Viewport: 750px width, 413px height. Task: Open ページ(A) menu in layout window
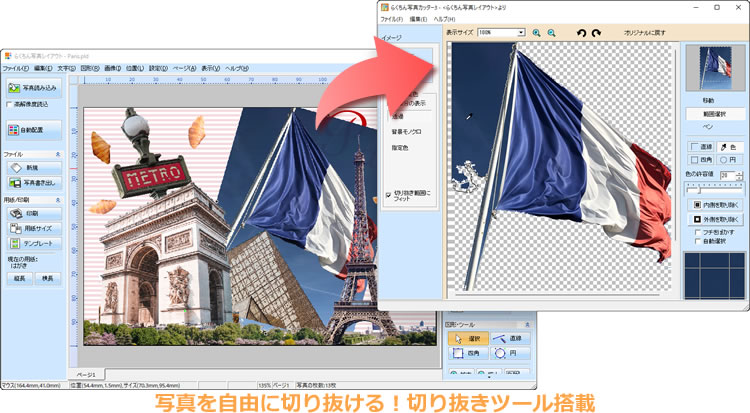click(184, 68)
